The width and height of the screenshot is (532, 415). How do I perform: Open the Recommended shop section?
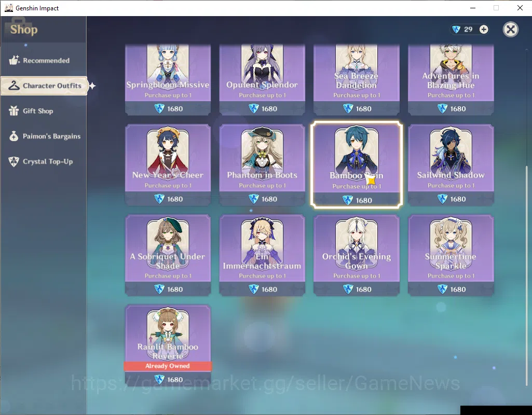(44, 60)
